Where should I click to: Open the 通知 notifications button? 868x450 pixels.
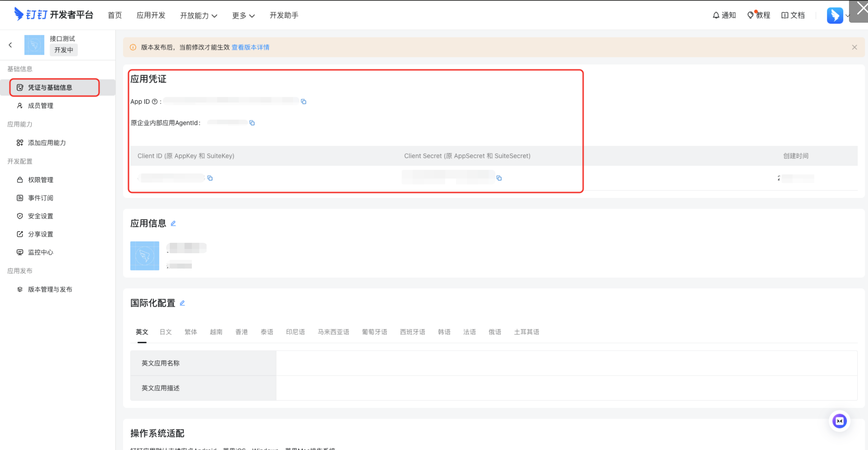724,15
